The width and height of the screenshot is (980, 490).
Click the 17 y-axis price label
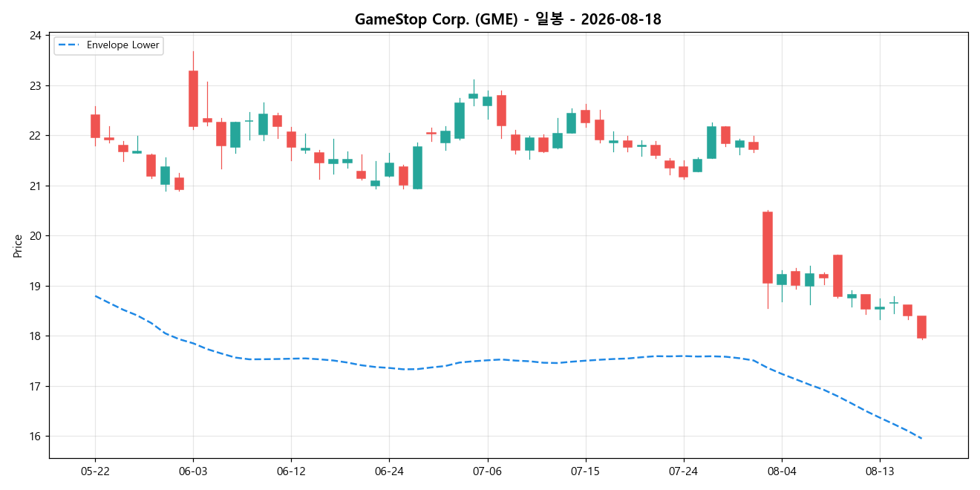[36, 387]
